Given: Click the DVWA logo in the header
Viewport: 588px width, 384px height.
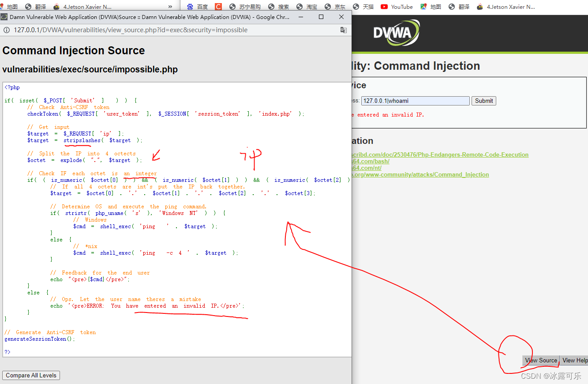Looking at the screenshot, I should (396, 33).
